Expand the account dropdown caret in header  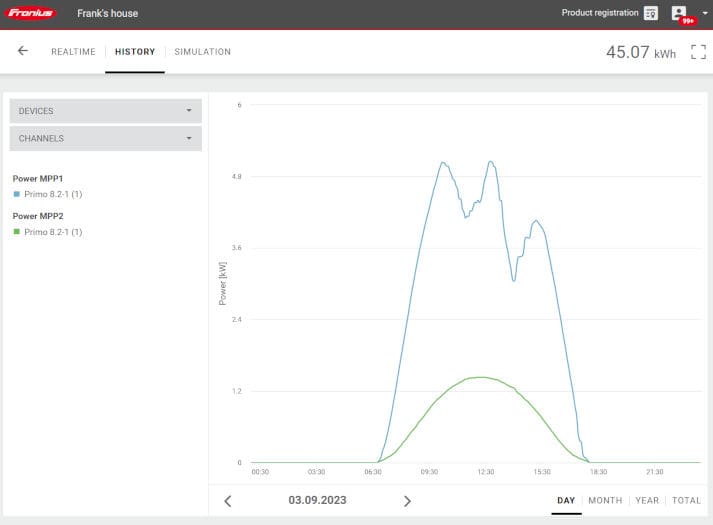(x=705, y=13)
